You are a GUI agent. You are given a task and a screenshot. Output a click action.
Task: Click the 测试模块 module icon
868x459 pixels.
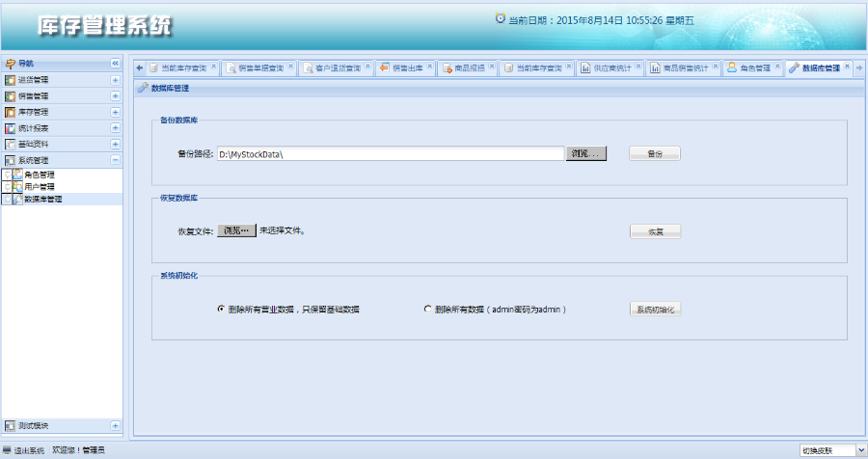(10, 425)
